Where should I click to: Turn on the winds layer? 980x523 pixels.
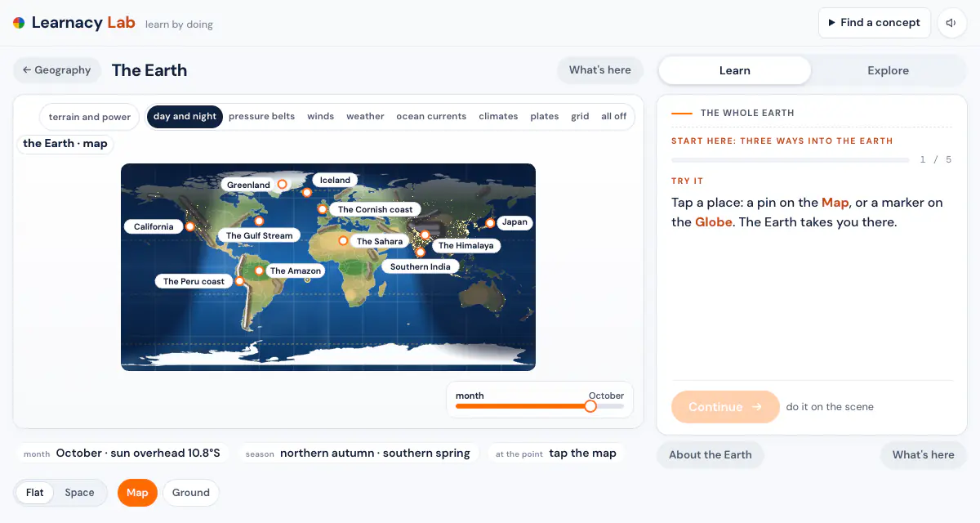click(x=320, y=116)
